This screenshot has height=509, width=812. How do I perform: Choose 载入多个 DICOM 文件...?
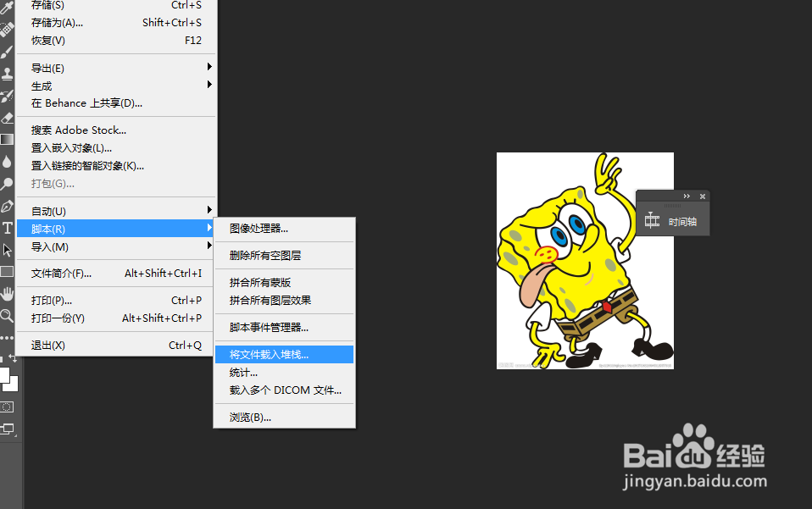[x=284, y=390]
